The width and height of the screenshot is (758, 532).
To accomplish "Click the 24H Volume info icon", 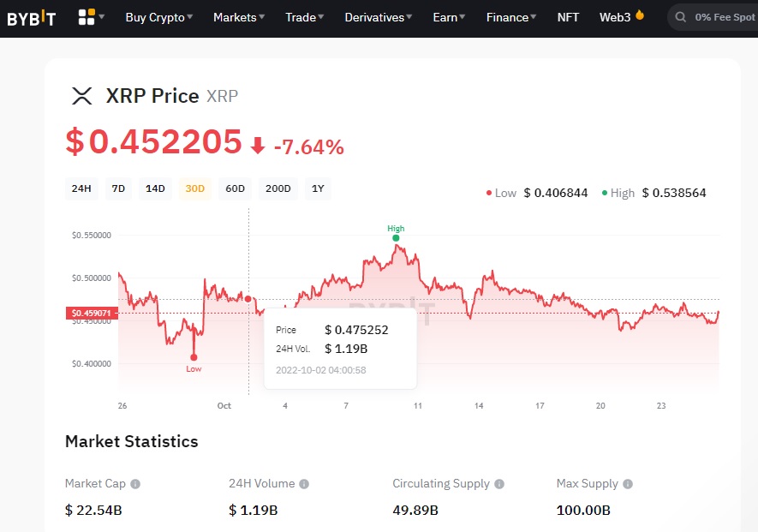I will click(x=304, y=484).
